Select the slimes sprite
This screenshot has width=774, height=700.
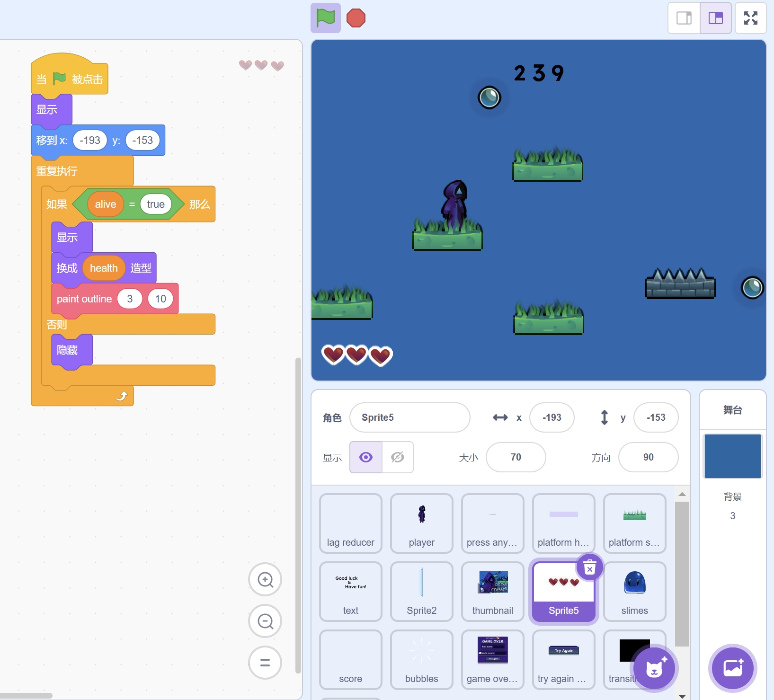[x=634, y=591]
